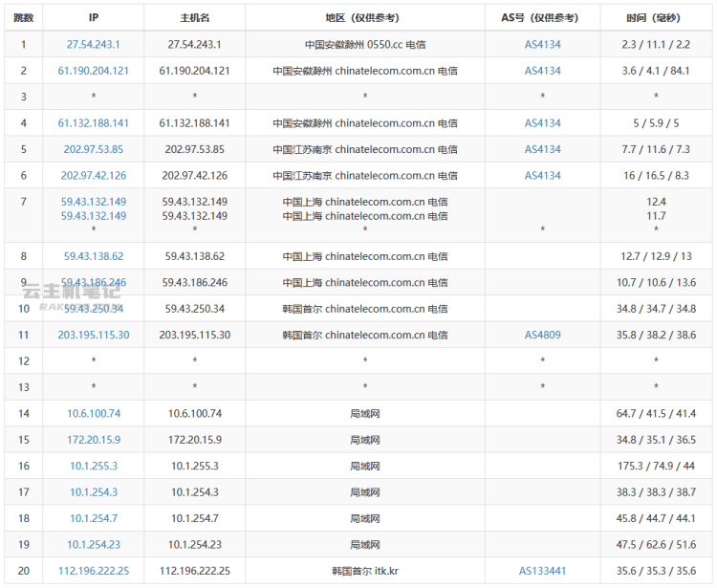
Task: Select time value 2.3 / 11.1 / 2.2
Action: pyautogui.click(x=656, y=44)
